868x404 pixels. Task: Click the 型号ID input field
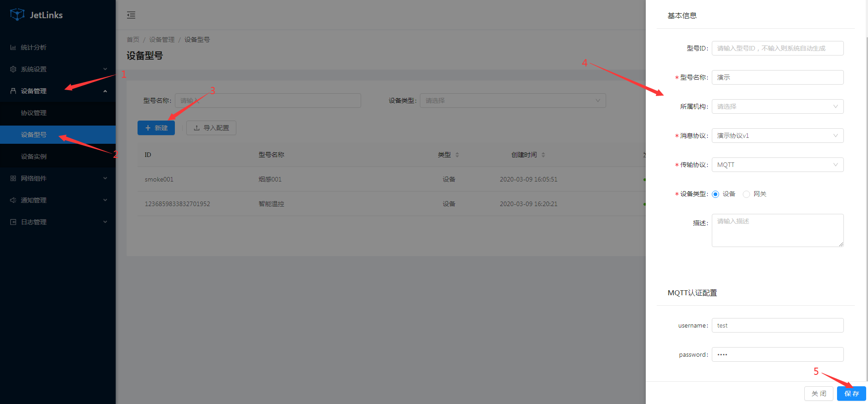[x=777, y=48]
